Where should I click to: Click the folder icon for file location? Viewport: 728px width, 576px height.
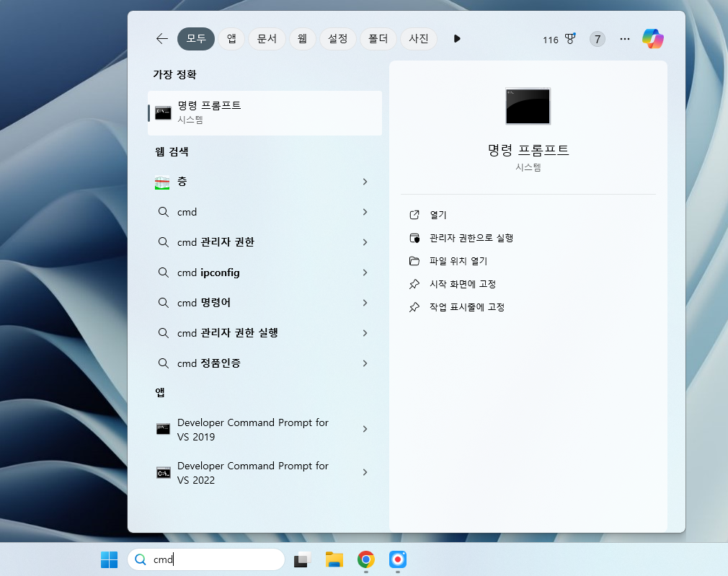pyautogui.click(x=414, y=261)
